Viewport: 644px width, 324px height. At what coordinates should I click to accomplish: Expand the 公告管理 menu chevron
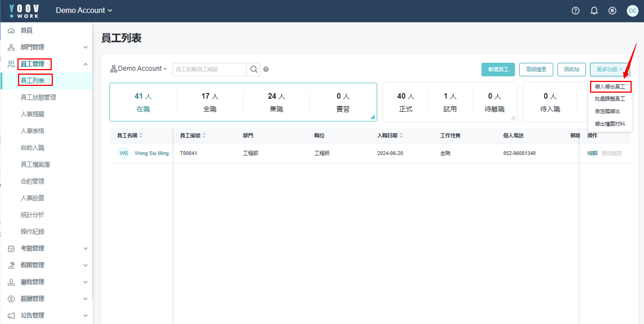(85, 316)
